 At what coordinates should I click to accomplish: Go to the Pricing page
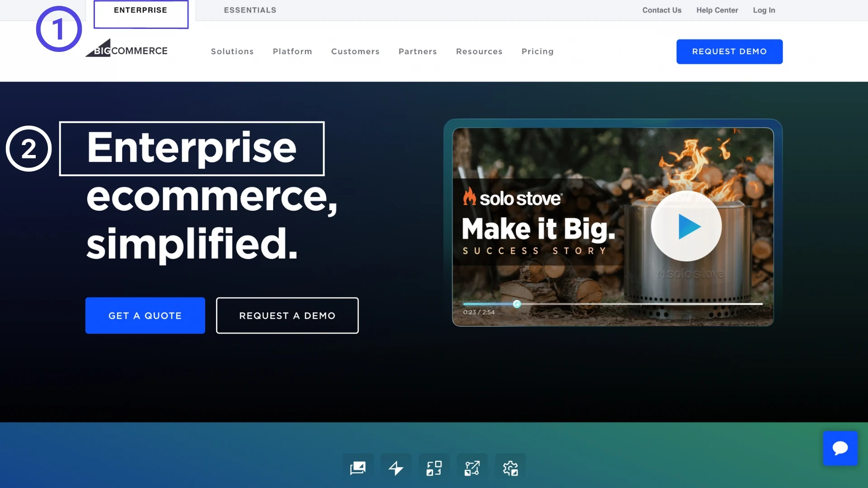[x=538, y=52]
